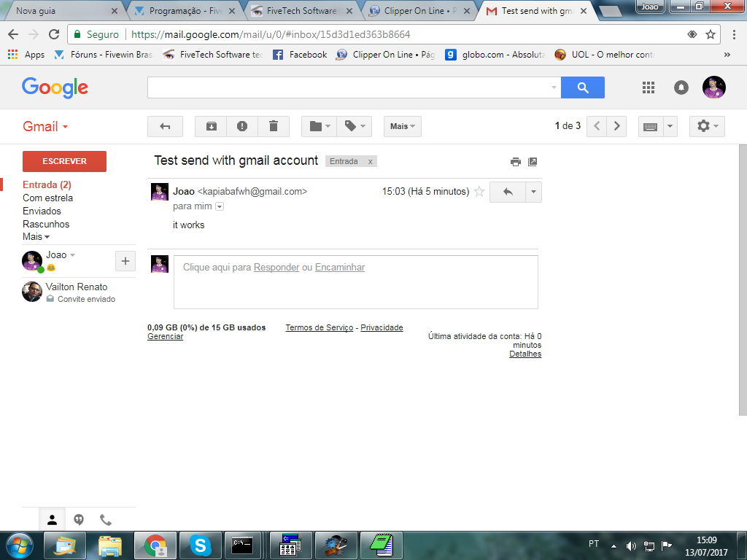Select the contacts person tab
This screenshot has width=747, height=560.
click(x=52, y=519)
